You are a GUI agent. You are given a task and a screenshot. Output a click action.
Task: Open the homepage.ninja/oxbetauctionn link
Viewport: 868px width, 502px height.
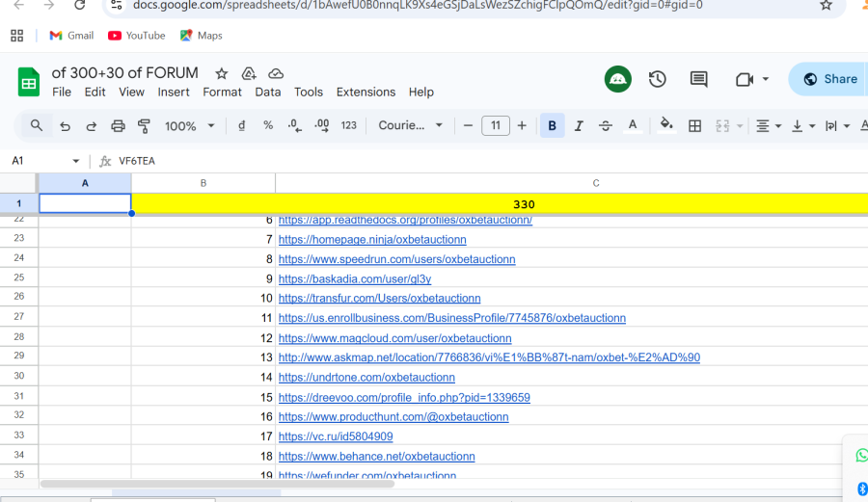point(372,239)
